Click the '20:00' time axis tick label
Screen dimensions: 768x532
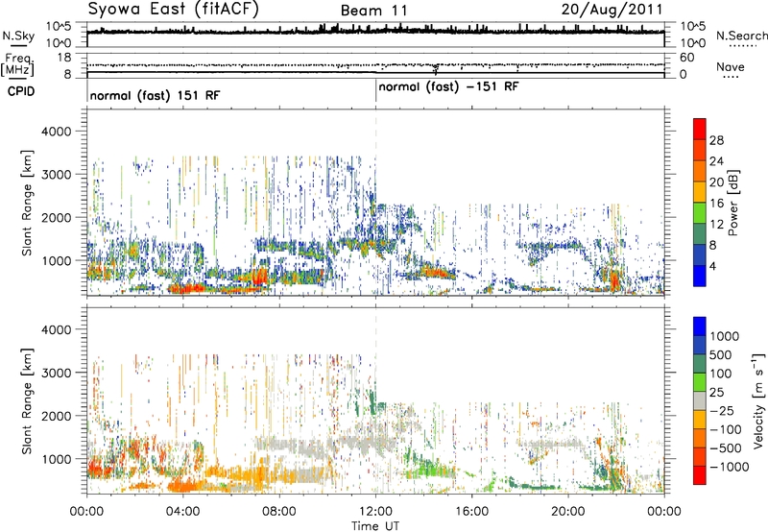568,512
